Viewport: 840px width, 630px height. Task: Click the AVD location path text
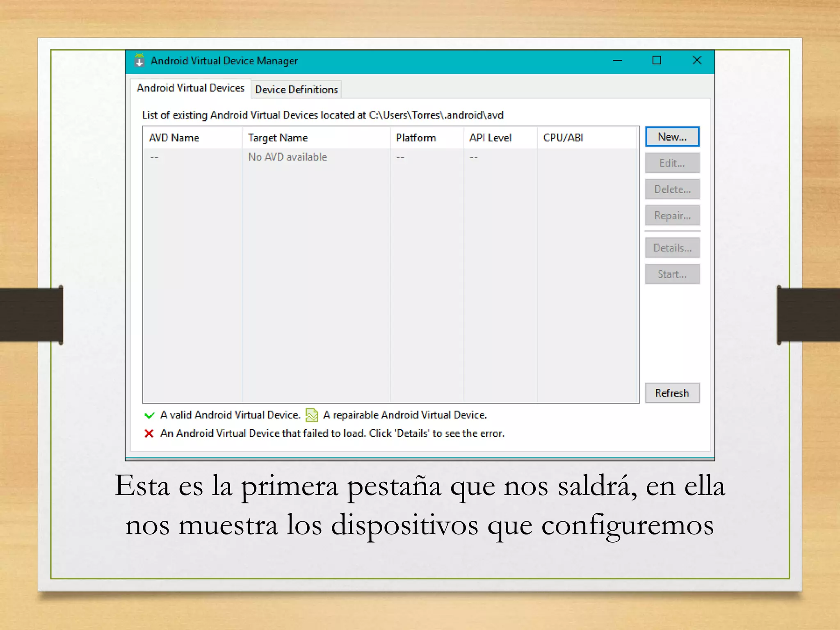tap(436, 115)
